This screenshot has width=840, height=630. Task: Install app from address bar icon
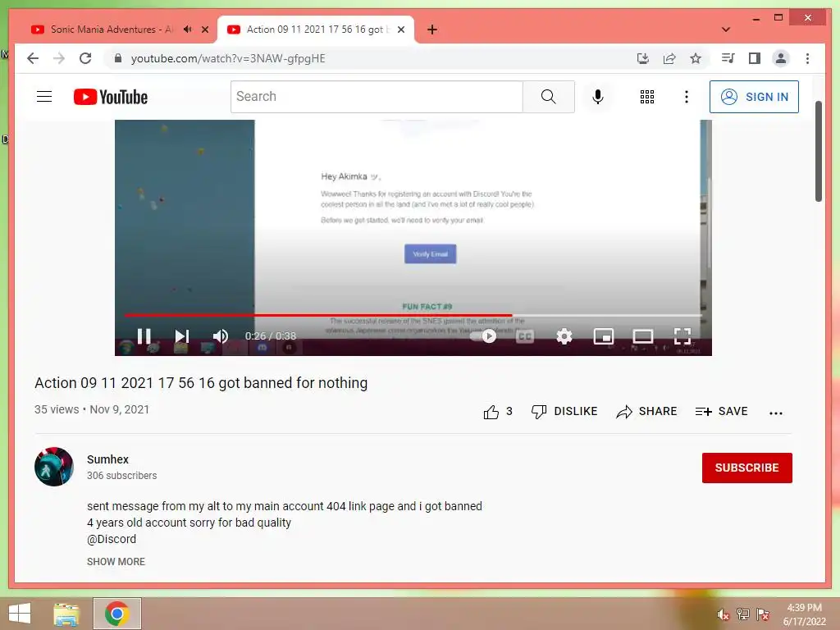[x=643, y=58]
